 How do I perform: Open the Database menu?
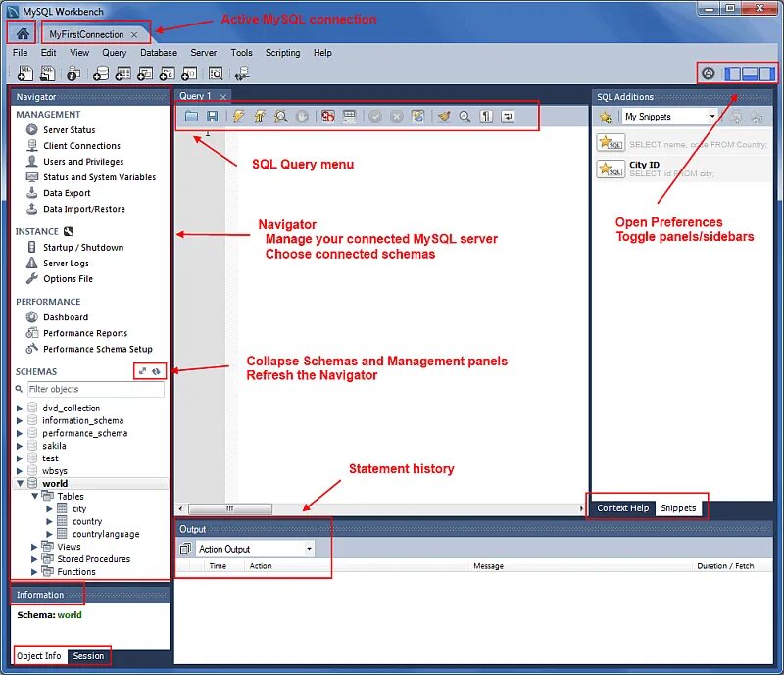tap(159, 53)
